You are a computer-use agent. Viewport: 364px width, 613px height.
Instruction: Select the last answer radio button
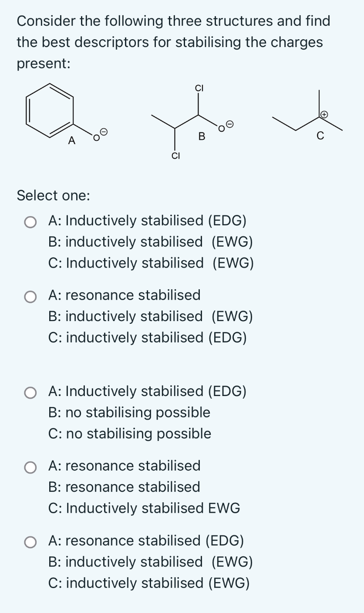(30, 541)
